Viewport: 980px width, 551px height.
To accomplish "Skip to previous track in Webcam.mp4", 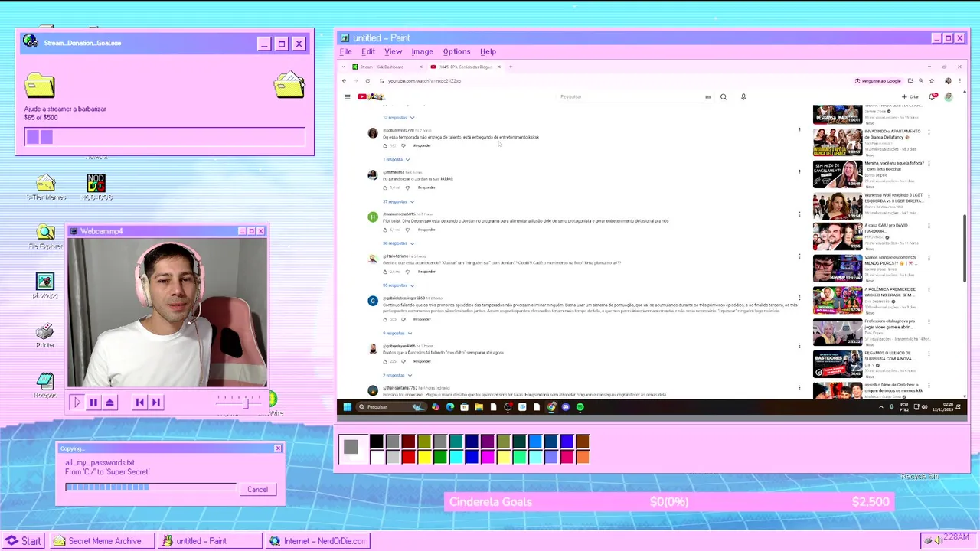I will click(139, 402).
